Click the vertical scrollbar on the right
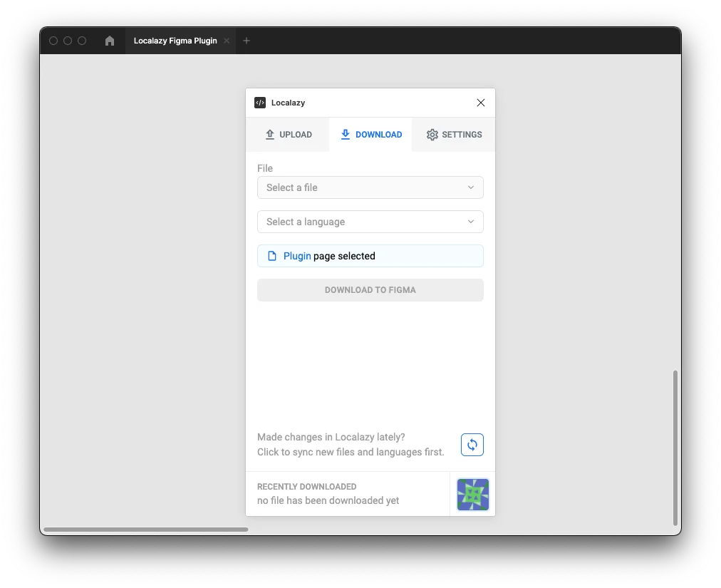721x588 pixels. click(675, 449)
